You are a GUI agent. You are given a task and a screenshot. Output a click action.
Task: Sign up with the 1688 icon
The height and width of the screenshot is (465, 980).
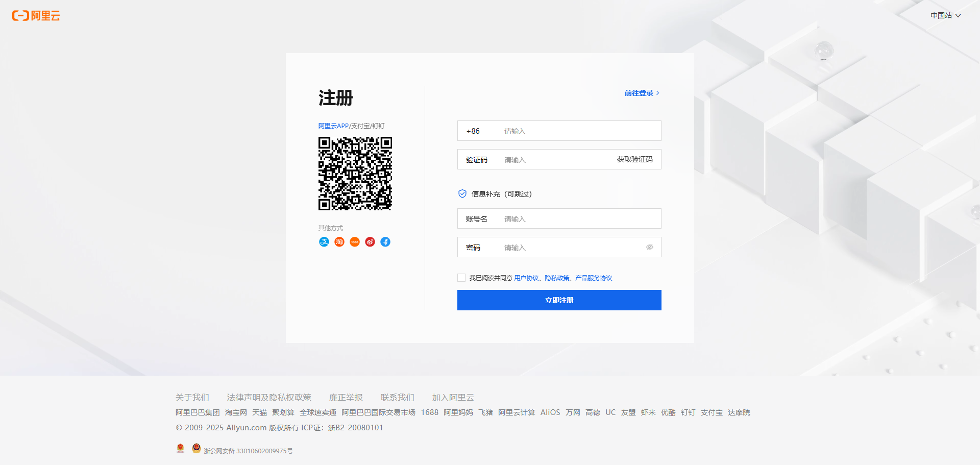[355, 242]
